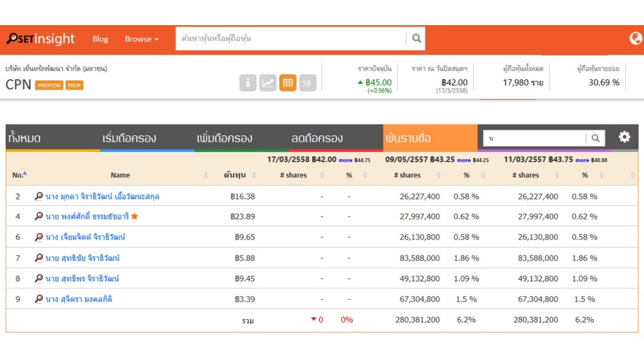The height and width of the screenshot is (362, 644).
Task: Click minor shareholders value 30.69 %
Action: (604, 82)
